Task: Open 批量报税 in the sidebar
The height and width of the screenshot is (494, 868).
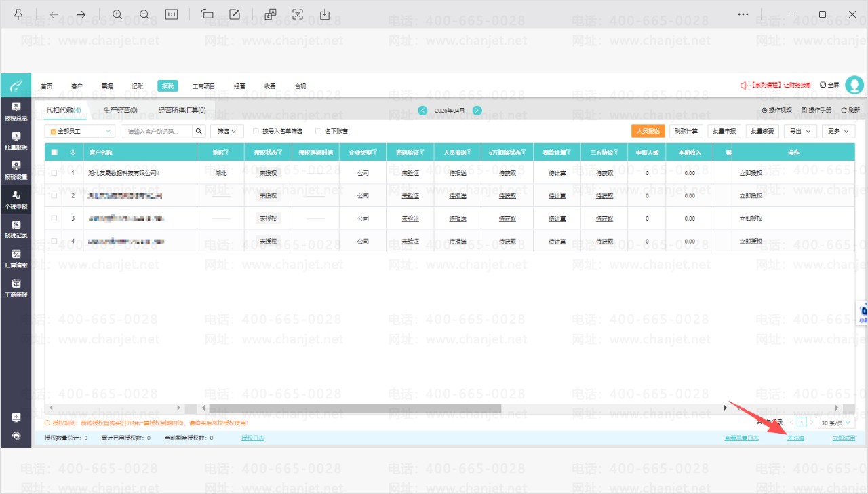Action: [16, 140]
